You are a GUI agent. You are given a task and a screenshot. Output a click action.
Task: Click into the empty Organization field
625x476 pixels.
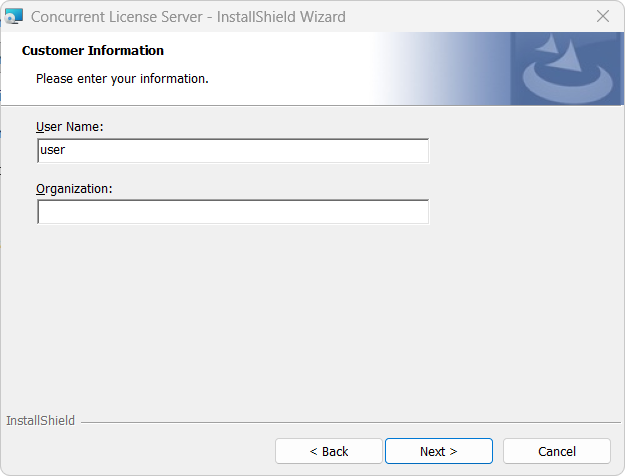233,212
